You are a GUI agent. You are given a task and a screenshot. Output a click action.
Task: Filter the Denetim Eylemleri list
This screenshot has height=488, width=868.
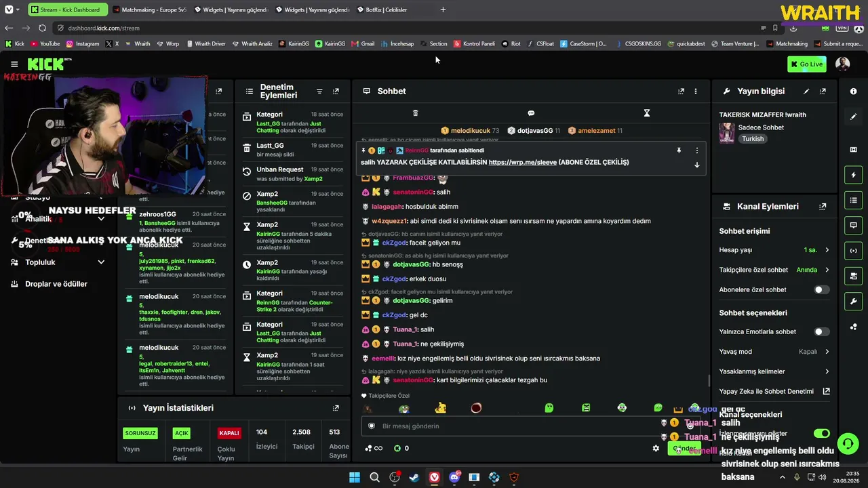coord(319,91)
